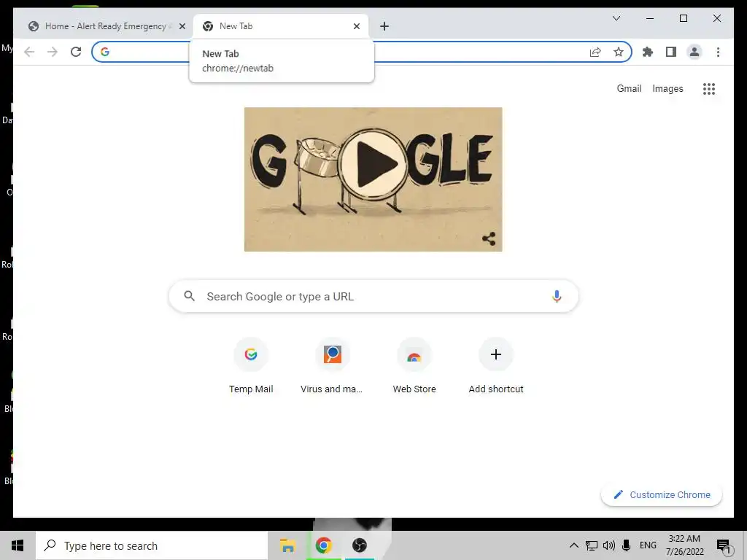The image size is (747, 560).
Task: Minimize the Chrome window
Action: coord(650,18)
